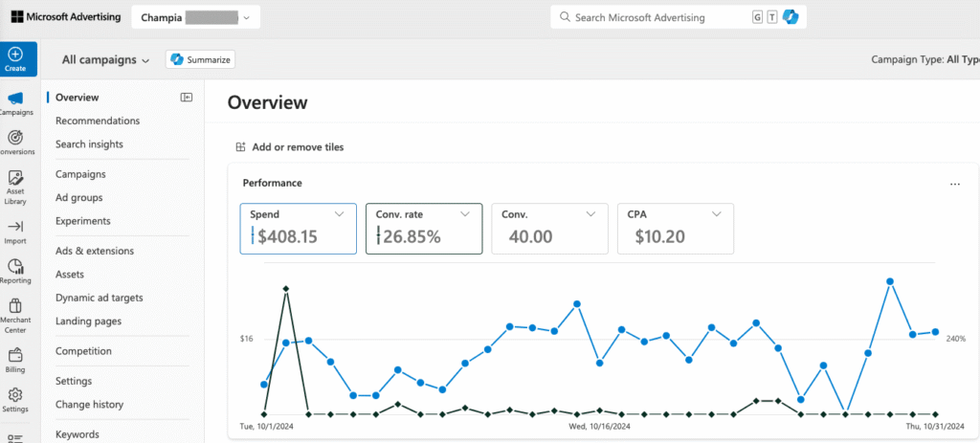980x443 pixels.
Task: Click the $16 axis label
Action: (246, 339)
